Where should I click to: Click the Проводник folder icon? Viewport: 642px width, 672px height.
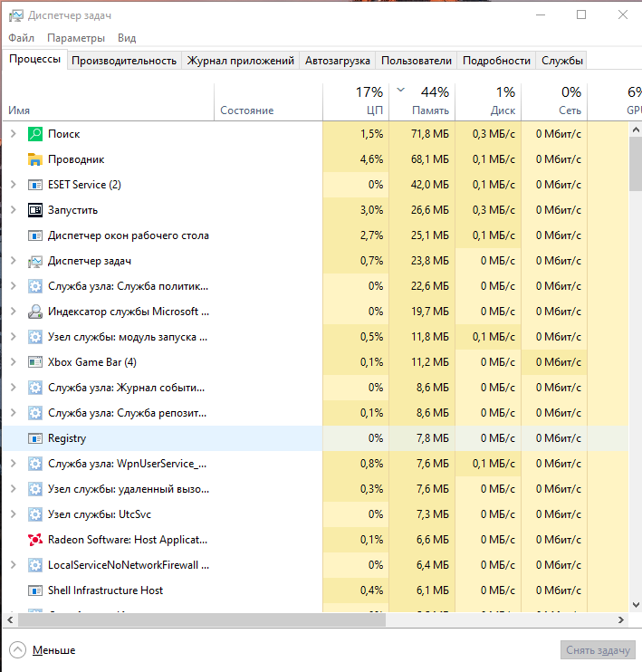tap(35, 159)
